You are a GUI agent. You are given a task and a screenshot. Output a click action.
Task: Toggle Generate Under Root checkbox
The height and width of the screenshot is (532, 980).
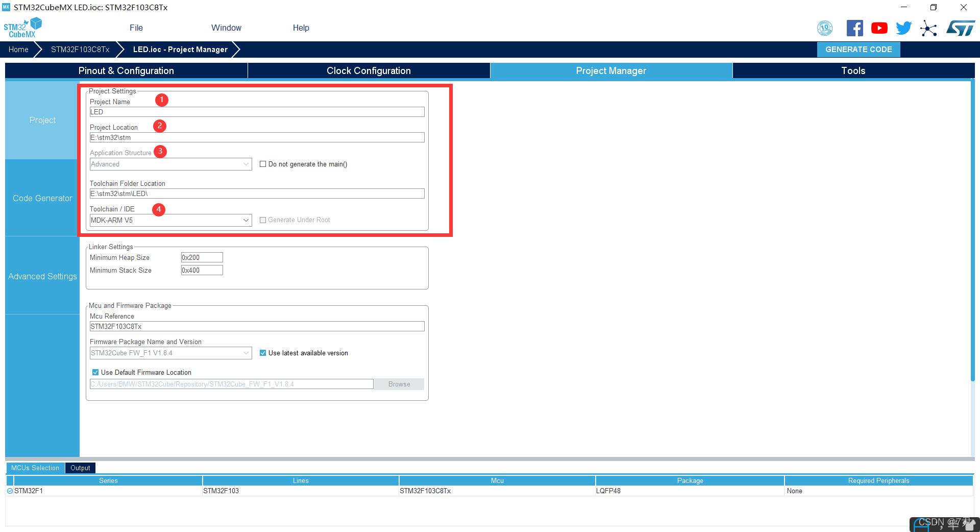click(x=263, y=220)
